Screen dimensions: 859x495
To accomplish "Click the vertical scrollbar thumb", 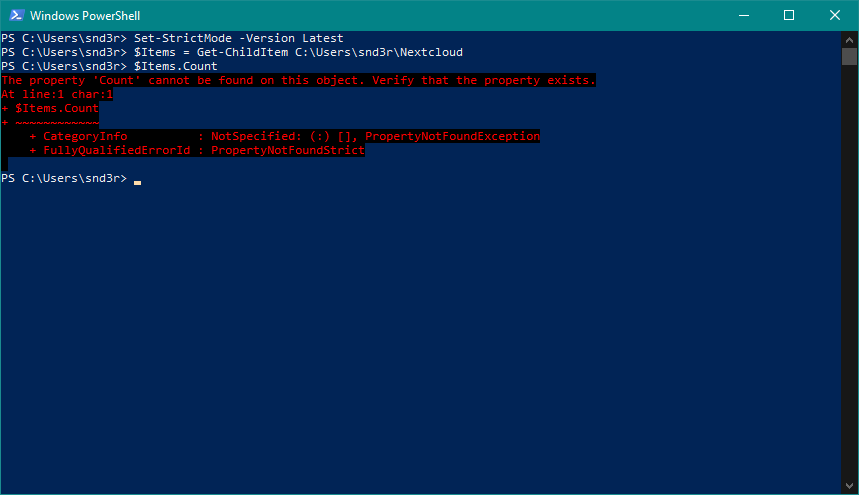I will click(850, 55).
